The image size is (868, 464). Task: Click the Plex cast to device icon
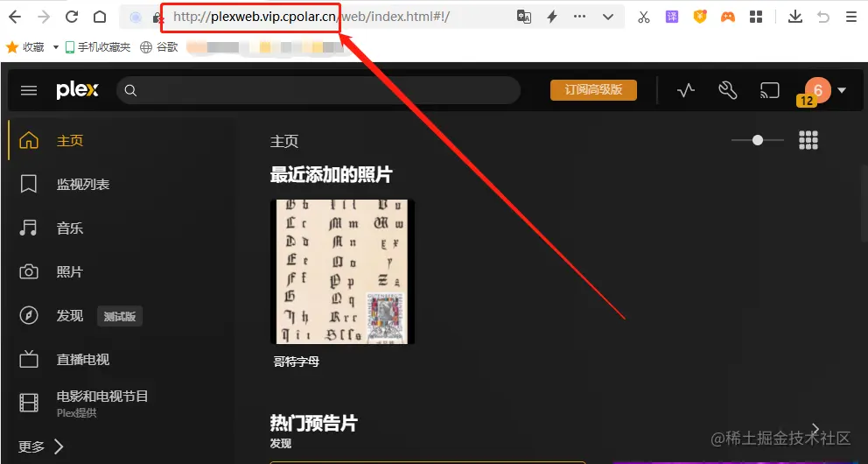[769, 90]
